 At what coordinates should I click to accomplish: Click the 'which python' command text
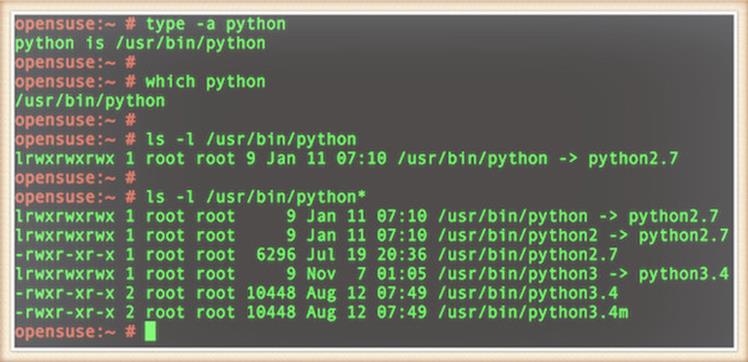pos(206,82)
